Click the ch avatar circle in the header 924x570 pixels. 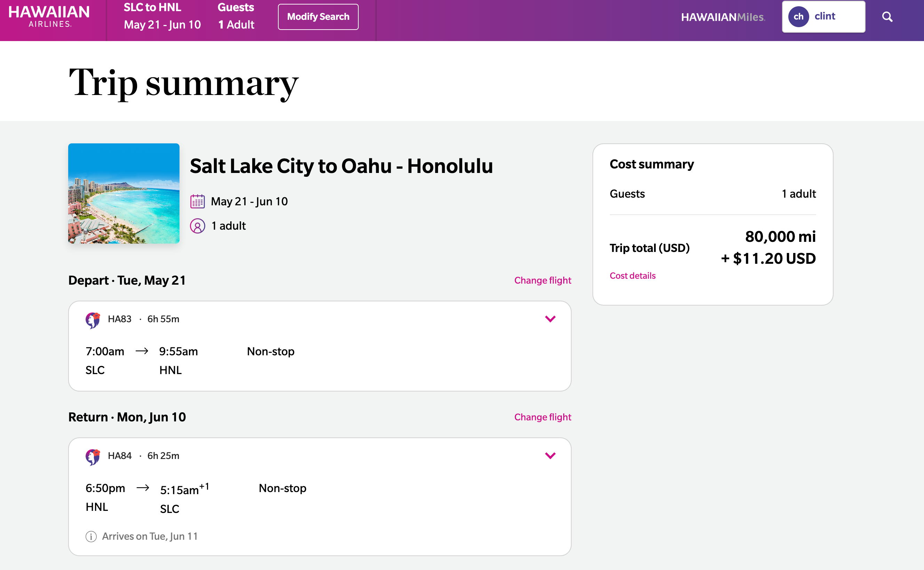[x=798, y=16]
